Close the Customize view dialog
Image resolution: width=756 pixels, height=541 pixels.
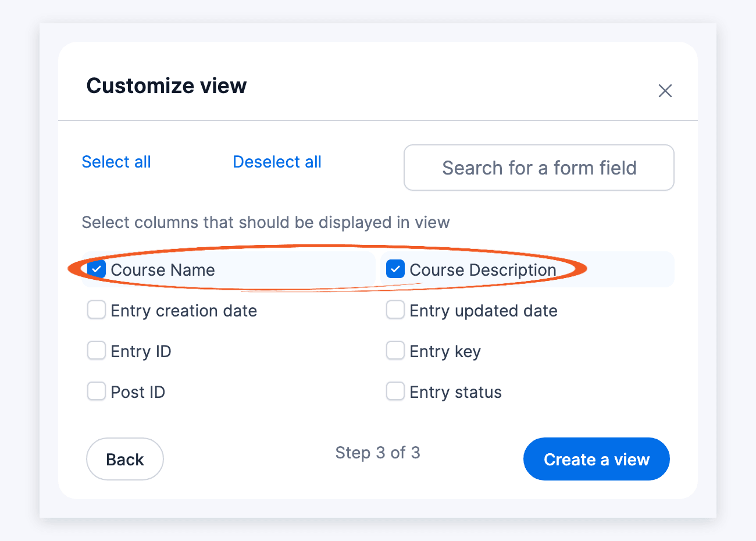click(x=665, y=91)
